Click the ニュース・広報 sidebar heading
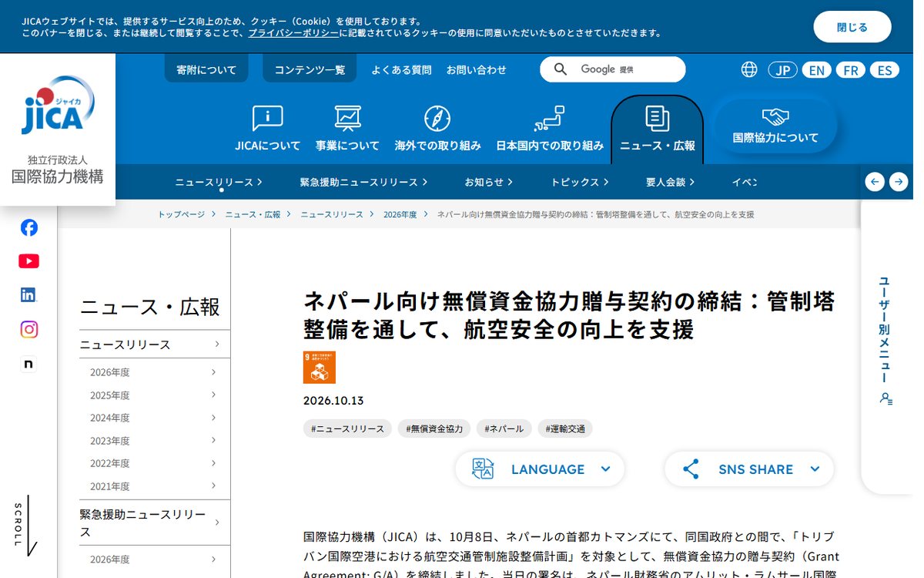 pos(150,307)
